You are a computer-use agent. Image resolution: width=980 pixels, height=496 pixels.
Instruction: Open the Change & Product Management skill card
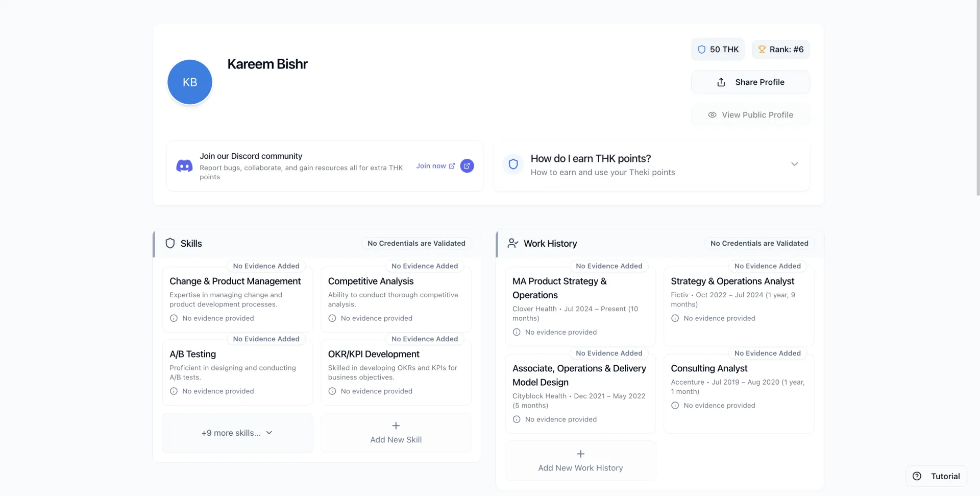(x=237, y=299)
